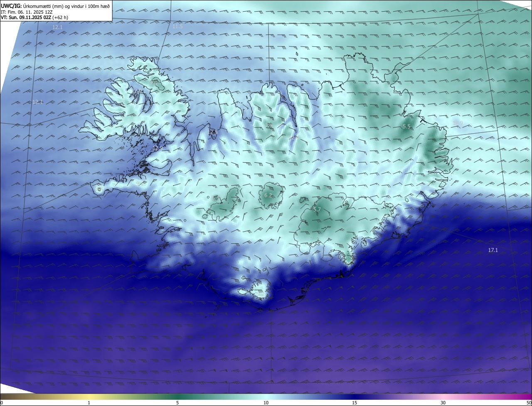Screen dimensions: 532x406
Task: Click the 12.9 value label on the map
Action: click(x=158, y=148)
